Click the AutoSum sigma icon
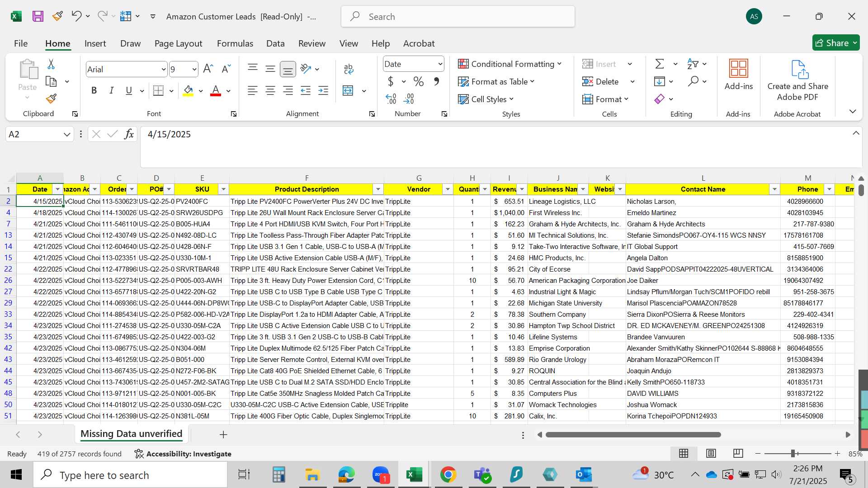The width and height of the screenshot is (868, 488). (660, 64)
